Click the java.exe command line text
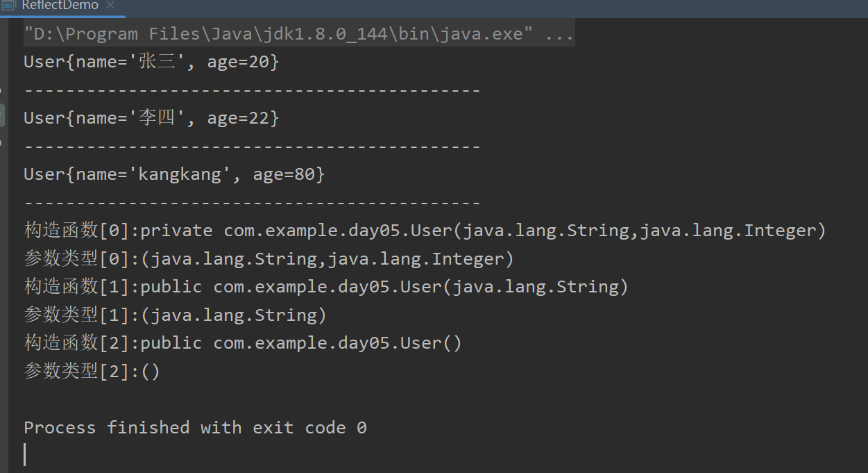Viewport: 868px width, 473px height. point(278,34)
